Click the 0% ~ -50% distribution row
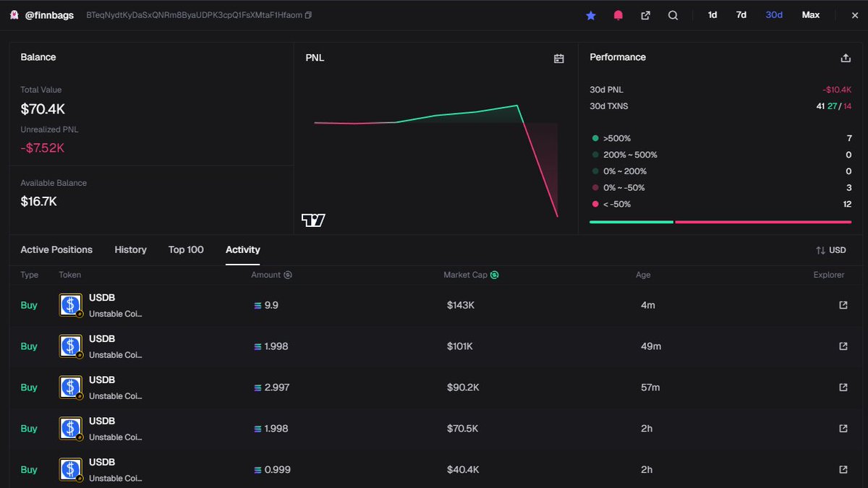The image size is (868, 488). click(x=721, y=188)
